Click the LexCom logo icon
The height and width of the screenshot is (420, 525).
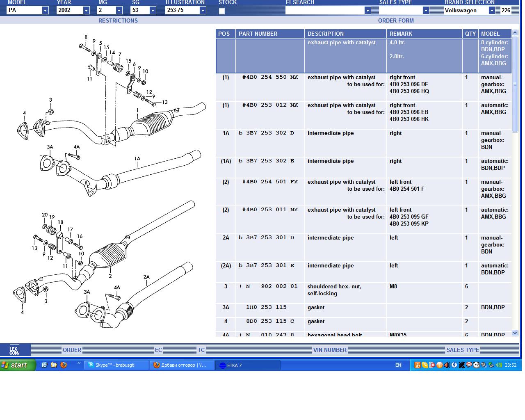(14, 350)
